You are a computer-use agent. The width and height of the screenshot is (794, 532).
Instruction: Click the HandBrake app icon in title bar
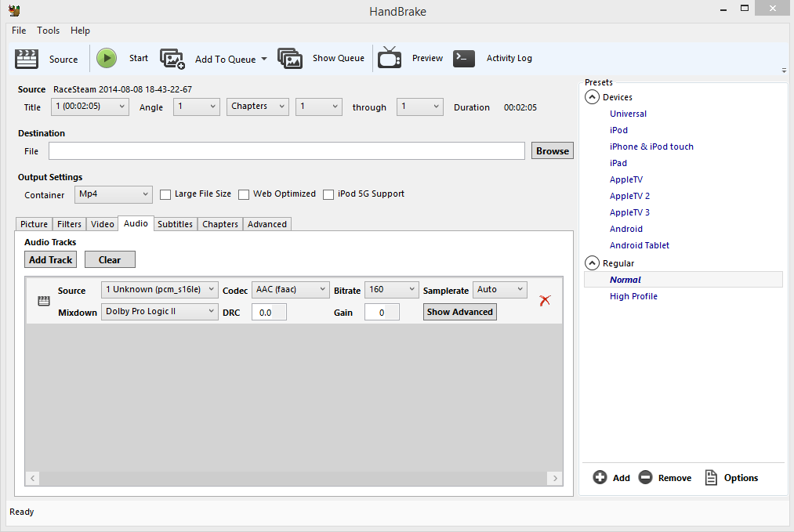14,10
